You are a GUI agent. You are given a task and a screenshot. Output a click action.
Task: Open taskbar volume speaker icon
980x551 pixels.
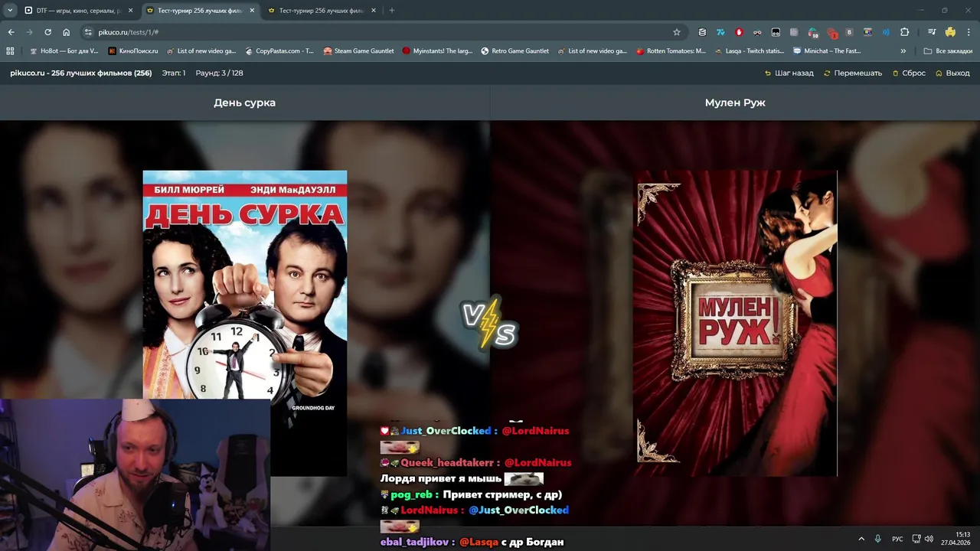929,539
